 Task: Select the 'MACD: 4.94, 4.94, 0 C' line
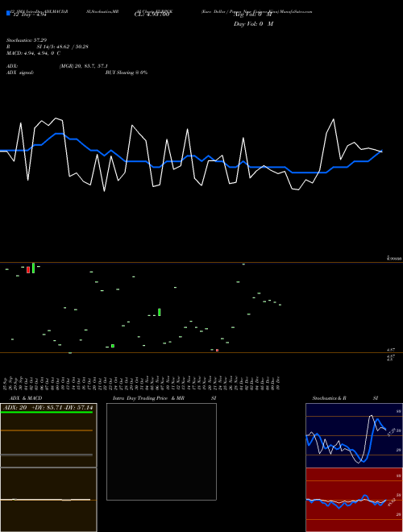point(34,53)
